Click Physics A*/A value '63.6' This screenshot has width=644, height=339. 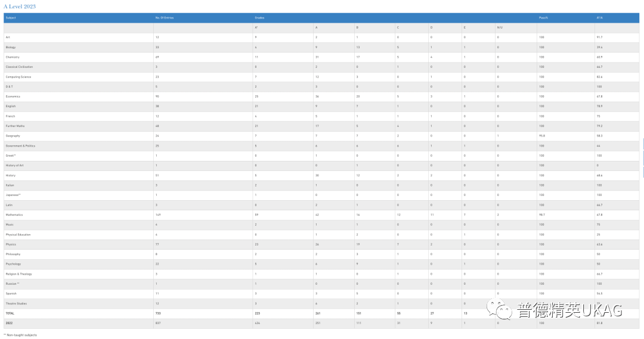[x=600, y=244]
